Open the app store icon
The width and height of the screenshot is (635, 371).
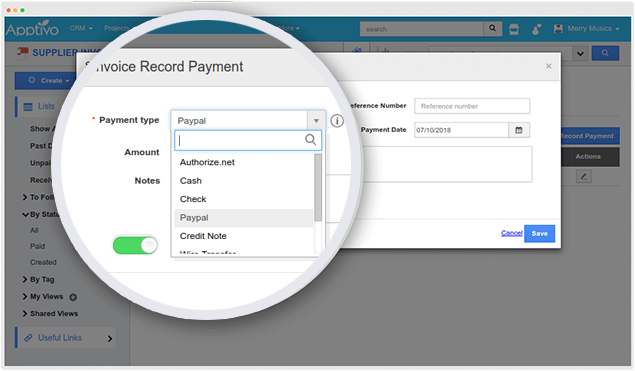[x=514, y=29]
